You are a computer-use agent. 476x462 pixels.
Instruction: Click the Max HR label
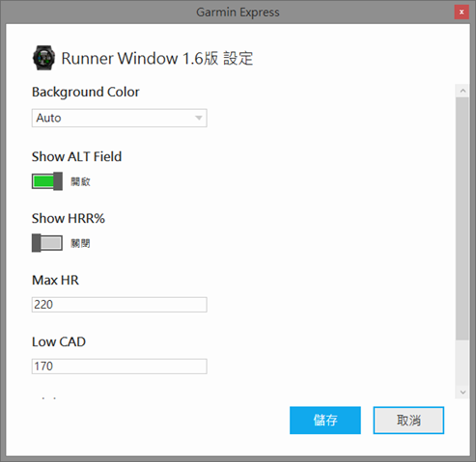pos(55,280)
